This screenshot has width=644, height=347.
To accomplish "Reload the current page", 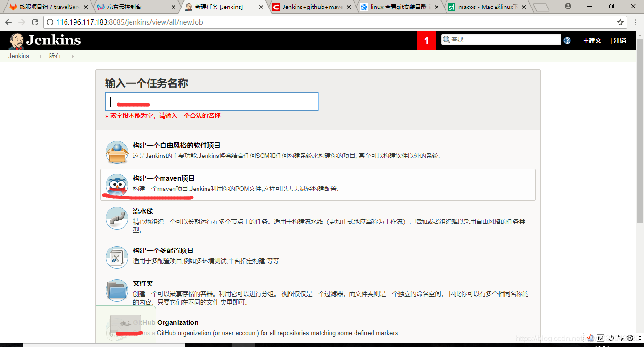I will (x=34, y=22).
